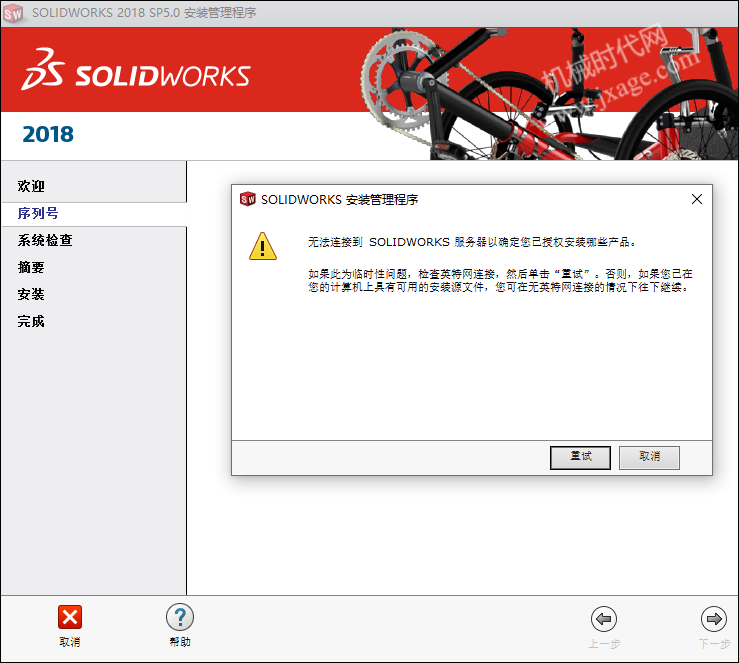
Task: Select the 完成 step in sidebar
Action: coord(31,321)
